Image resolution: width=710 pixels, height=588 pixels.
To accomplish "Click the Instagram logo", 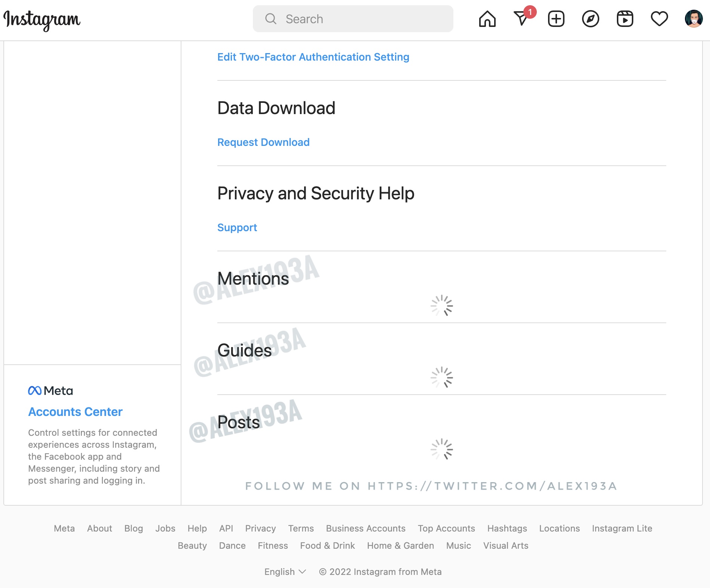I will click(x=42, y=20).
